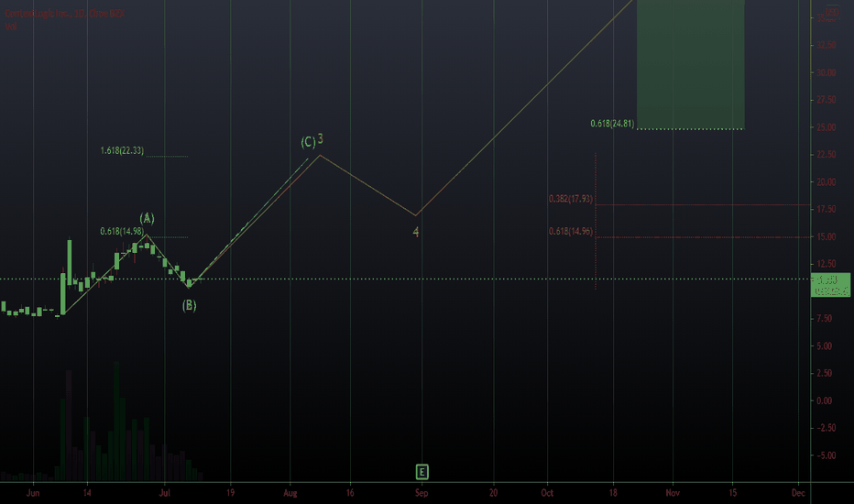Screen dimensions: 854x504
Task: Click the Oct date label
Action: (547, 493)
